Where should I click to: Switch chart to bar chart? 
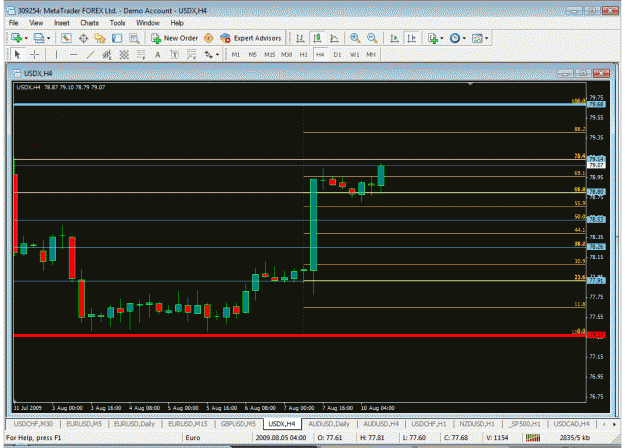(x=300, y=38)
